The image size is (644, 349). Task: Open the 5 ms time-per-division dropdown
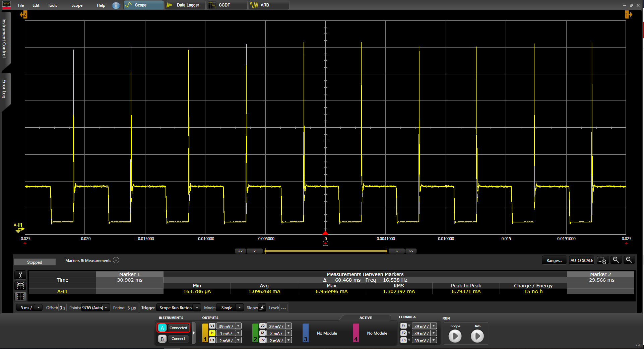[x=29, y=307]
